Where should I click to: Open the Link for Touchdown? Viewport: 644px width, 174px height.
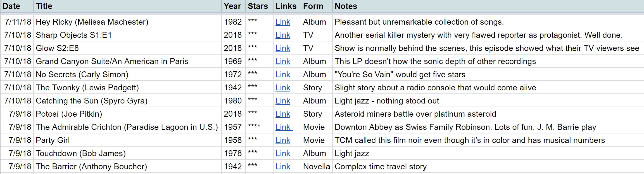283,153
